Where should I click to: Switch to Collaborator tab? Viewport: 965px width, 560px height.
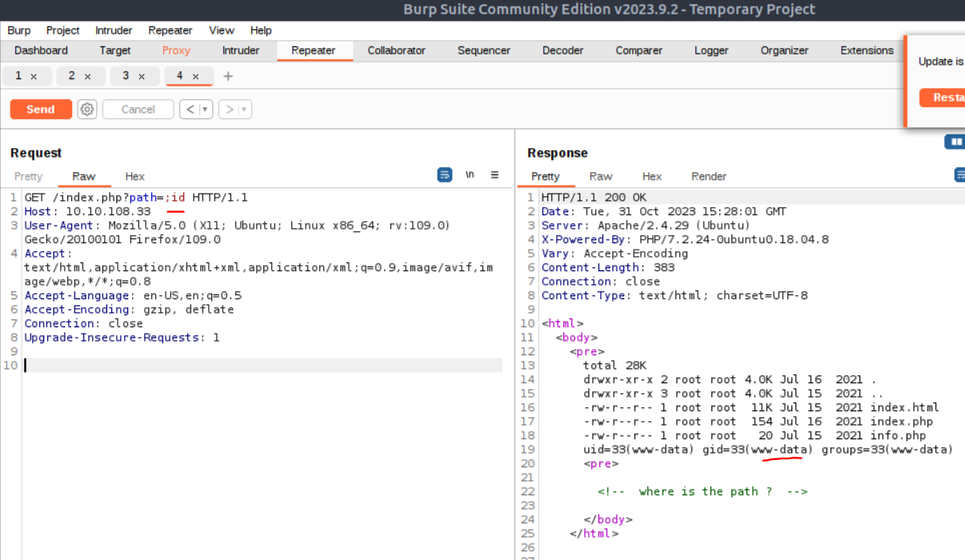point(397,50)
